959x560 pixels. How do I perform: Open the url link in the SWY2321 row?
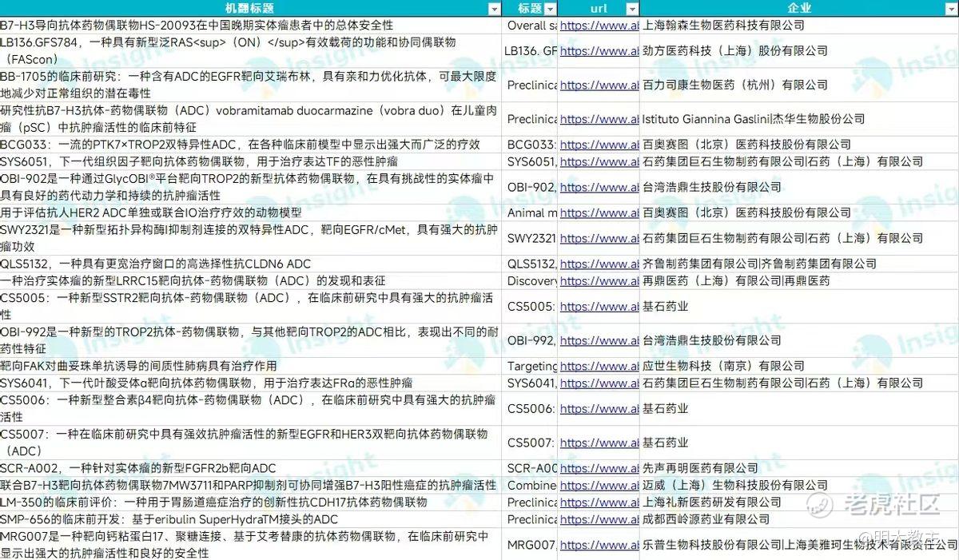click(599, 239)
